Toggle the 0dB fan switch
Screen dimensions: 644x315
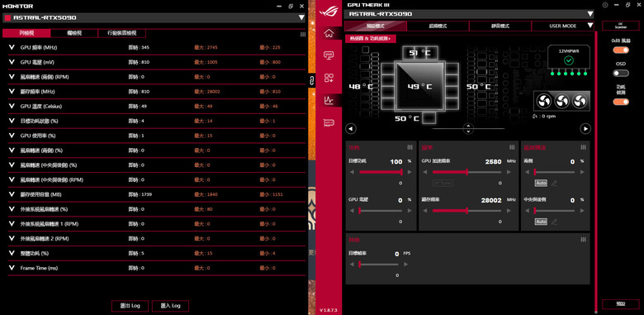[x=621, y=50]
